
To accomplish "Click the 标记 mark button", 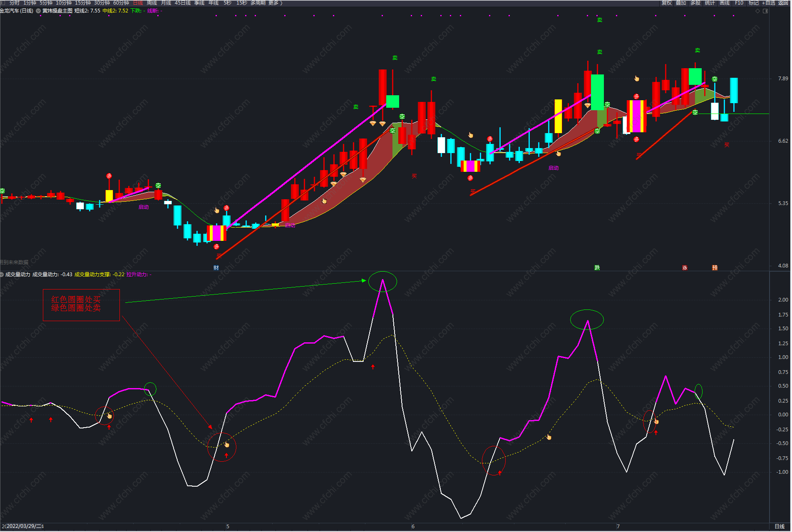I will coord(754,3).
